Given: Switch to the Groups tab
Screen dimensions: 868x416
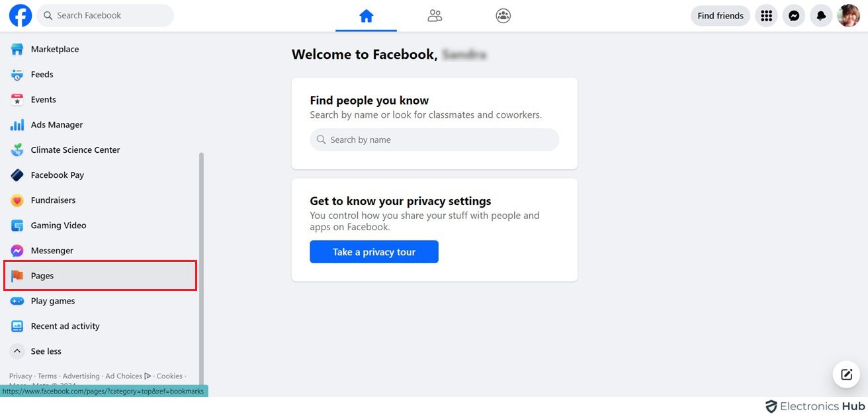Looking at the screenshot, I should click(503, 16).
